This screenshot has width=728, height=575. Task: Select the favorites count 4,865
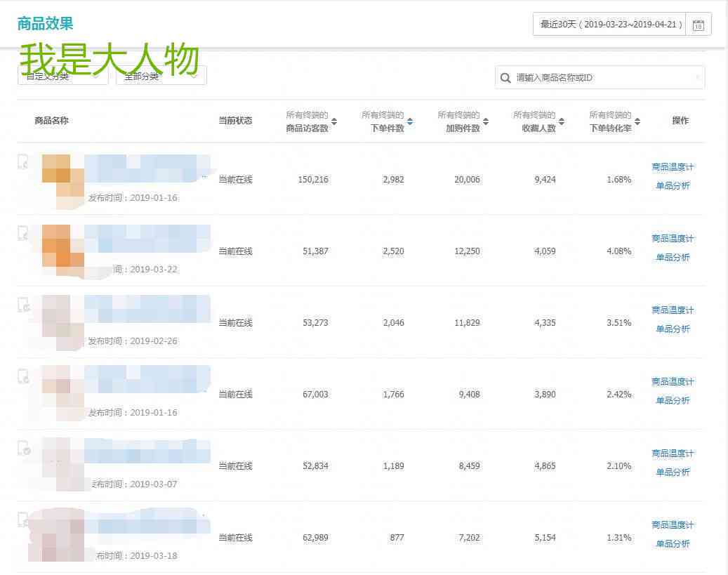pyautogui.click(x=545, y=466)
